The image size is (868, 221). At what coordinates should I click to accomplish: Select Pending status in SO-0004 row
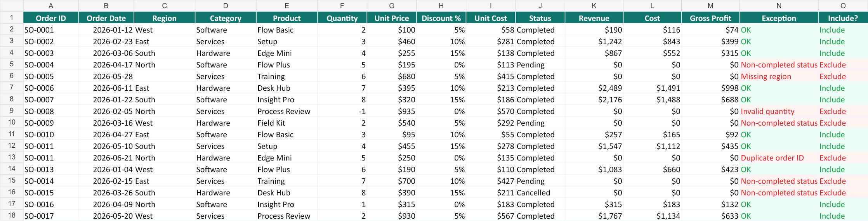click(x=540, y=64)
